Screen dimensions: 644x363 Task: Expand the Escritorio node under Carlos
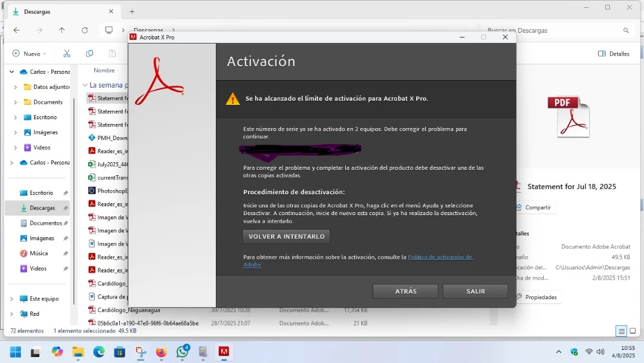[16, 117]
